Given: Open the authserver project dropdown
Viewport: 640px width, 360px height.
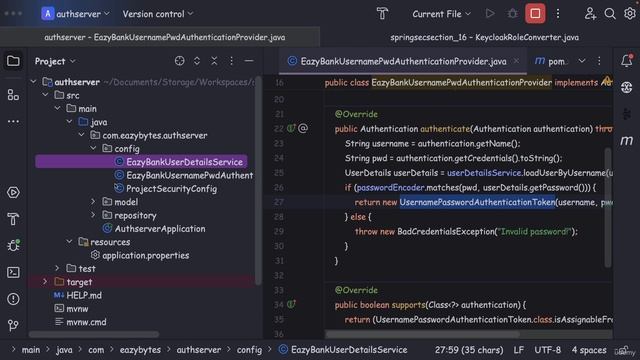Looking at the screenshot, I should click(76, 14).
